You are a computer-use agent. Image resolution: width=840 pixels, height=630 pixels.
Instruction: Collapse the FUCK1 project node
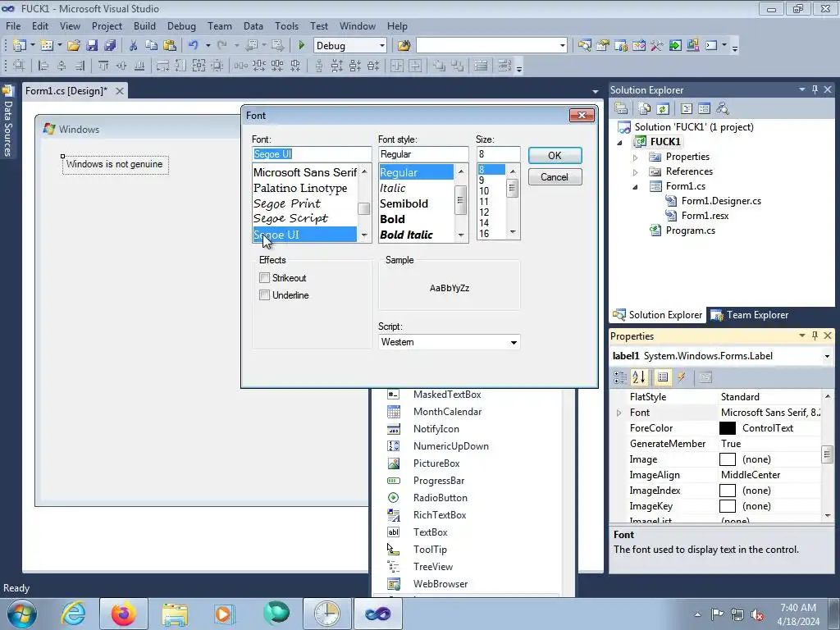click(620, 143)
